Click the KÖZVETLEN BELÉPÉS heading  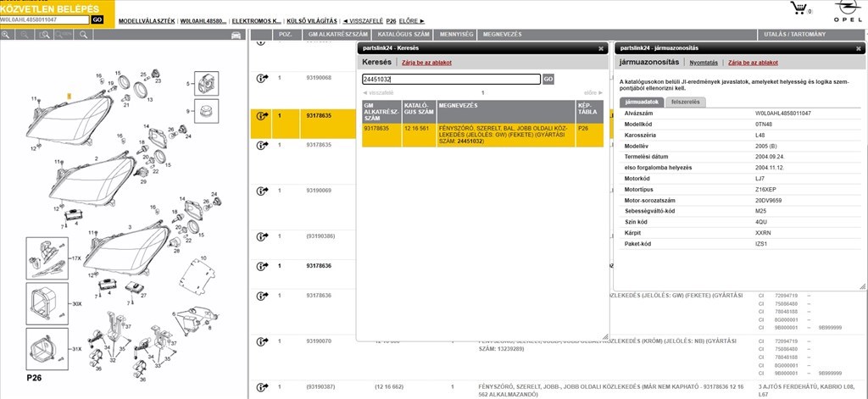click(50, 8)
